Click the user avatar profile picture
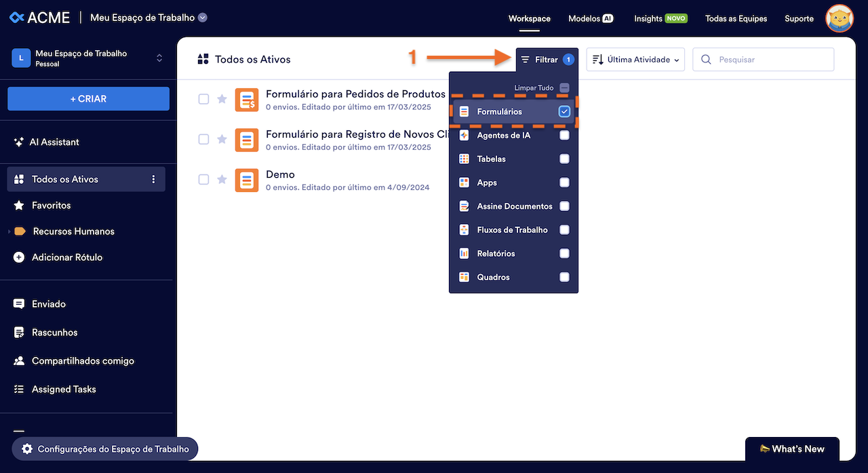This screenshot has height=473, width=868. click(x=839, y=18)
